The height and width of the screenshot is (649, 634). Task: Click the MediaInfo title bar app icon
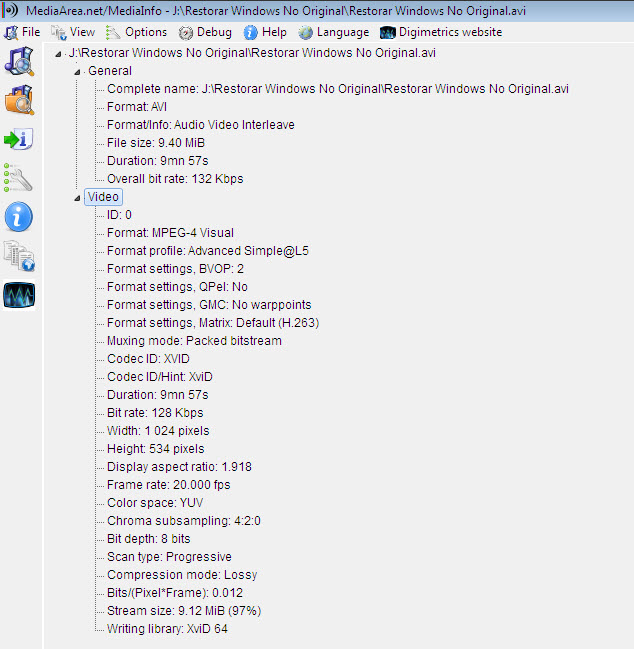pos(10,10)
